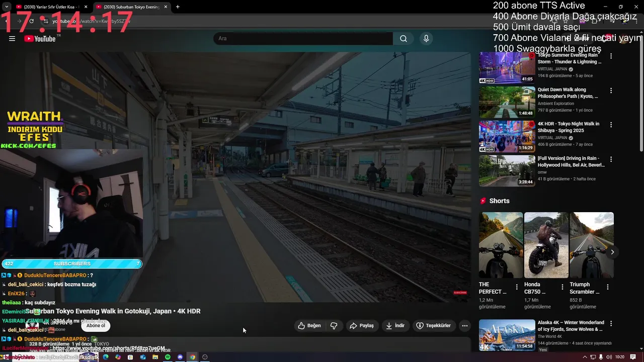The height and width of the screenshot is (362, 644).
Task: Open options for Alaska 4K video
Action: tap(611, 324)
